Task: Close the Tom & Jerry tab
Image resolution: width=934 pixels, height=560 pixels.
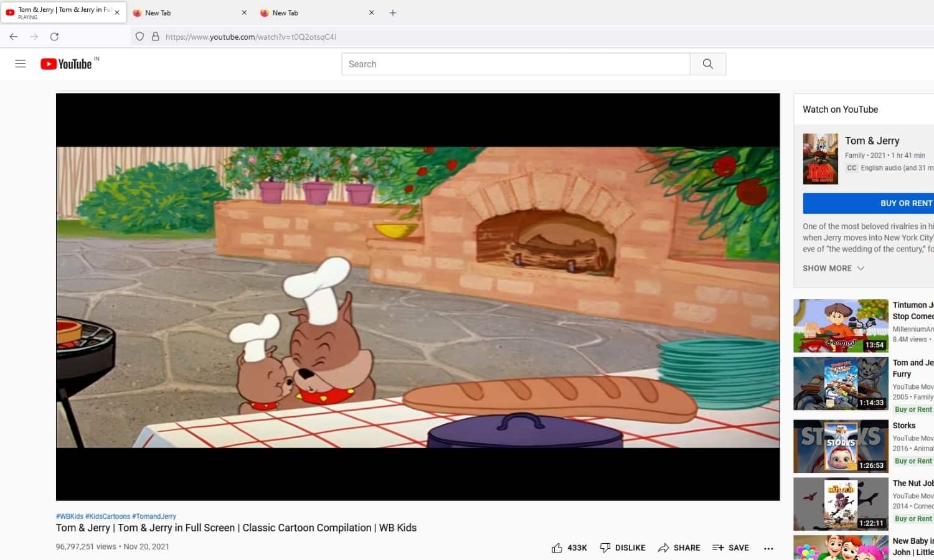Action: pyautogui.click(x=117, y=12)
